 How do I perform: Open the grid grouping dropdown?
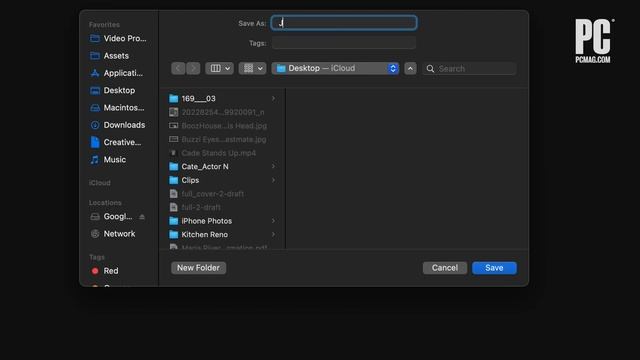click(x=253, y=68)
